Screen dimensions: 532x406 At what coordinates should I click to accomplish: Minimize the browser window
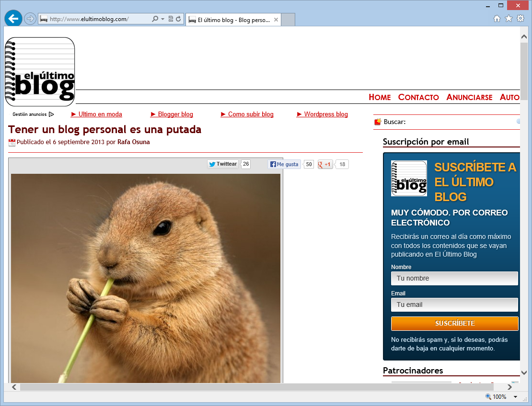click(488, 6)
